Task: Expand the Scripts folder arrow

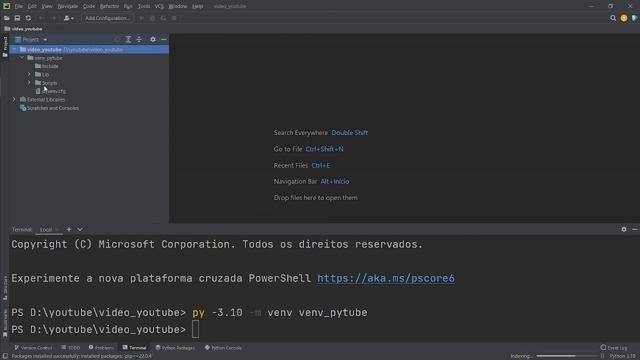Action: [29, 83]
